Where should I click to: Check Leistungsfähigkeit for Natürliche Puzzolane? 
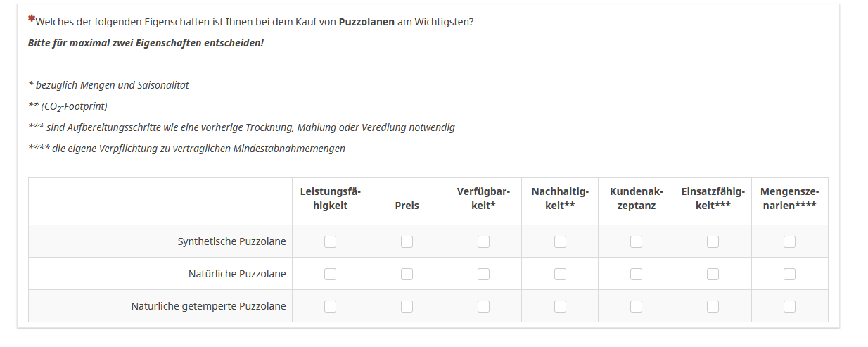tap(330, 274)
